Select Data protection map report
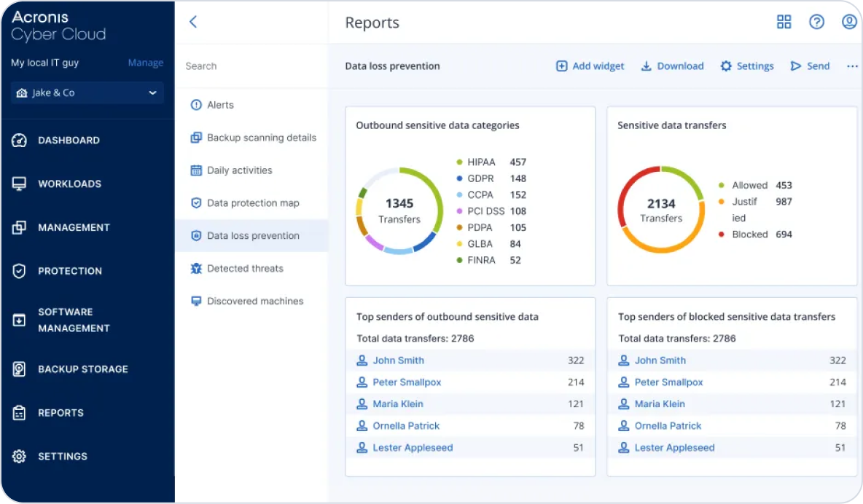Screen dimensions: 863x504 [x=252, y=203]
